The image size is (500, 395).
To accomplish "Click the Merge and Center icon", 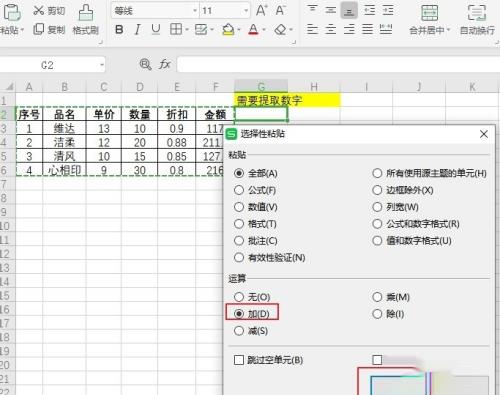I will pos(430,13).
